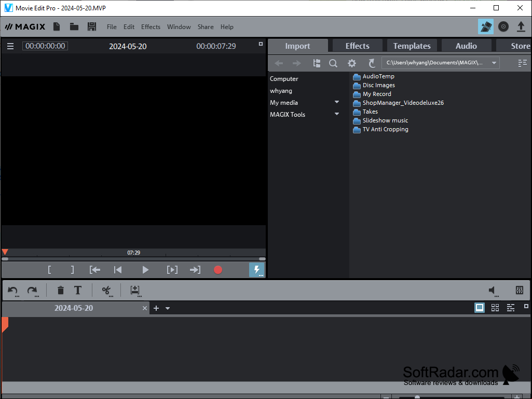Viewport: 532px width, 399px height.
Task: Maximize the project window via its corner square
Action: click(526, 306)
